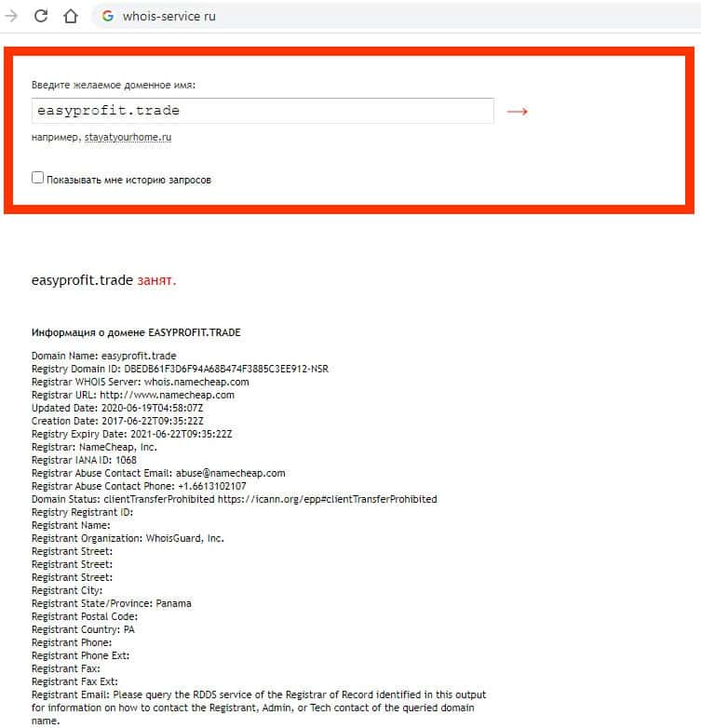Submit domain lookup with red arrow
Image resolution: width=701 pixels, height=728 pixels.
(518, 112)
